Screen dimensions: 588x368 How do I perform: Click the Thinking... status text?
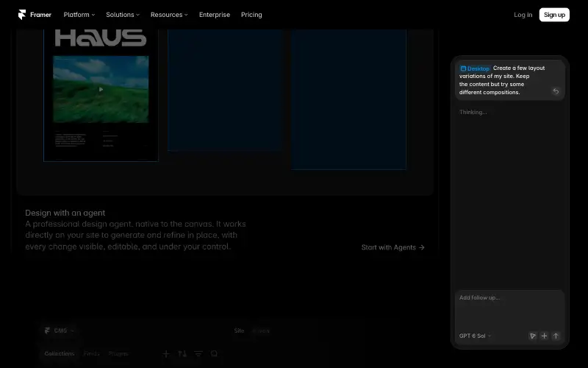pyautogui.click(x=473, y=113)
